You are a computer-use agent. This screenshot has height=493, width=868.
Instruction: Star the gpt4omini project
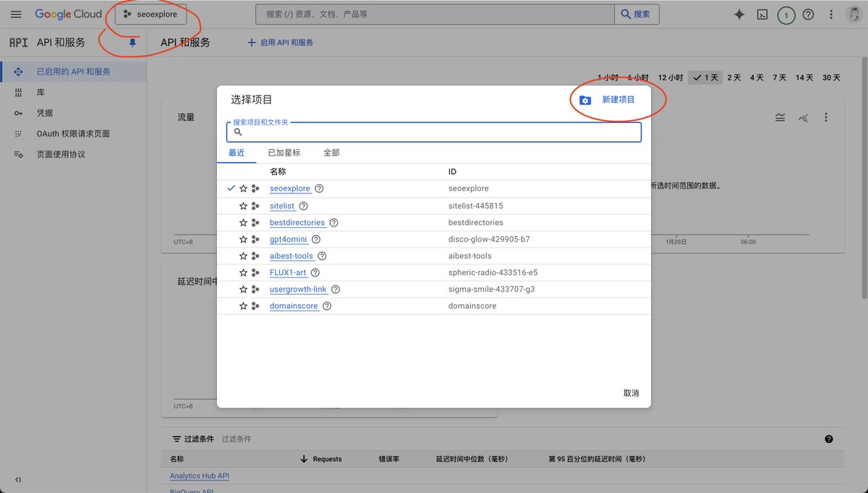tap(243, 239)
